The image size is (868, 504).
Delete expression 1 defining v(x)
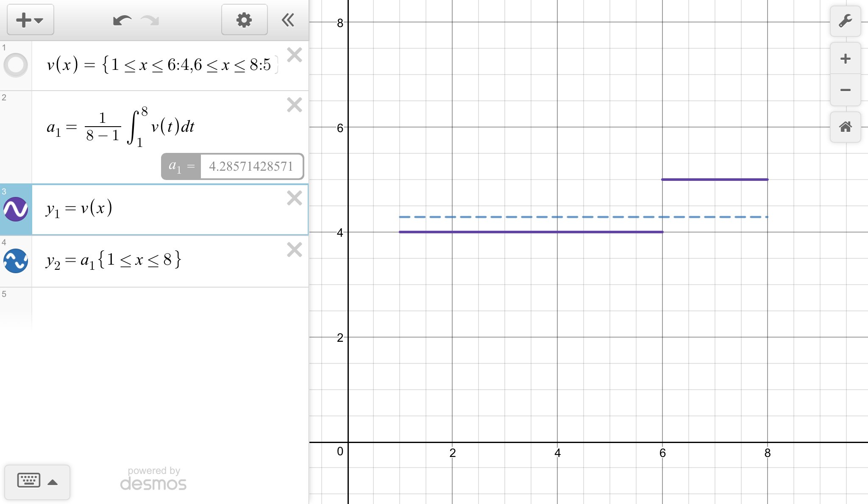[294, 55]
